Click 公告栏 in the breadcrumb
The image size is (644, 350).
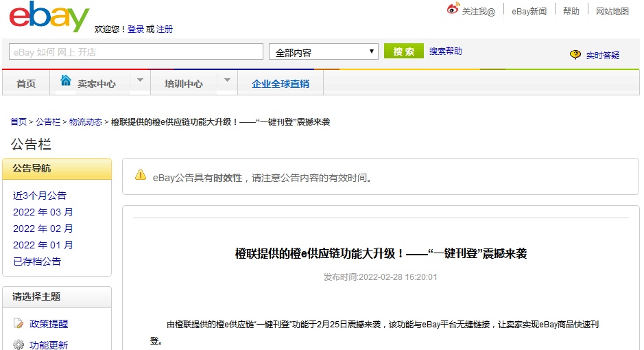pos(47,121)
